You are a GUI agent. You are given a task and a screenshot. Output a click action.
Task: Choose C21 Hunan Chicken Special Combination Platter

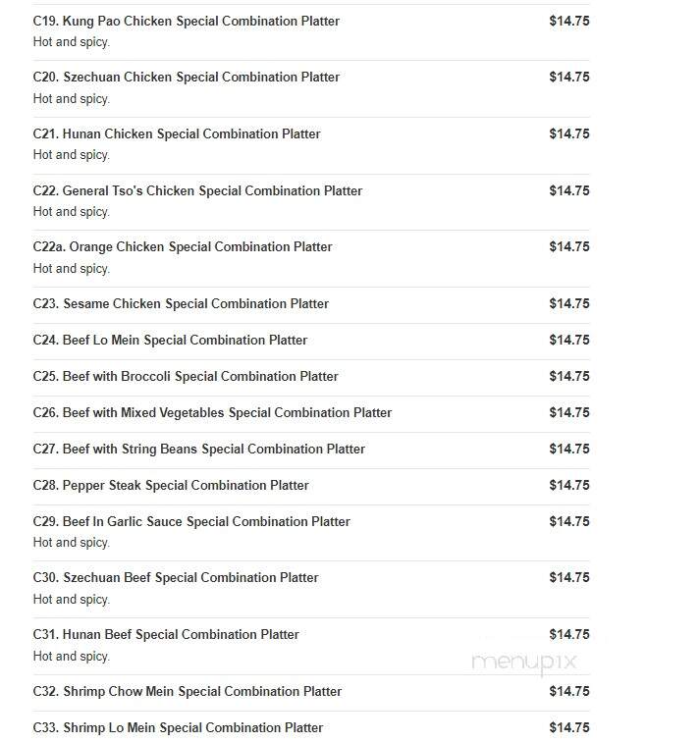coord(177,134)
